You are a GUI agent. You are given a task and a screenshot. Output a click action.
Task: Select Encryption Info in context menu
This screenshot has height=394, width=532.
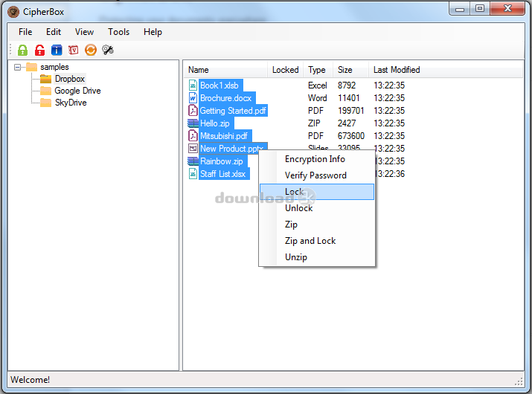[315, 159]
